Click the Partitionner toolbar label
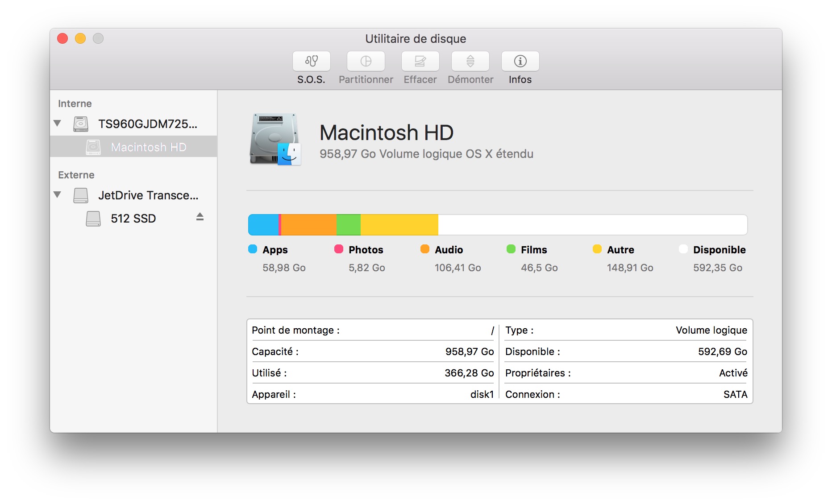832x504 pixels. (x=366, y=79)
